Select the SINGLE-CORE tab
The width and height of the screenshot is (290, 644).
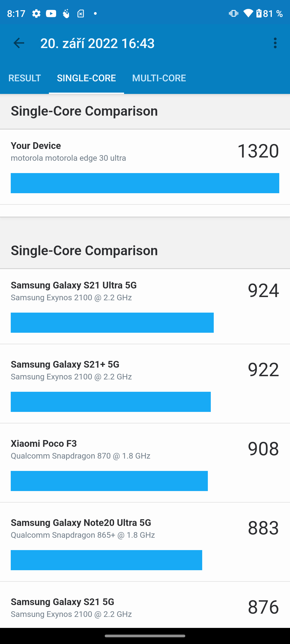pos(86,78)
